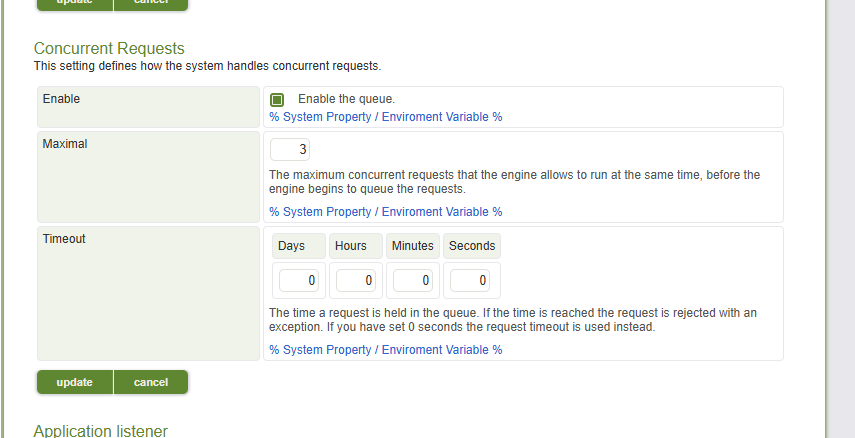The height and width of the screenshot is (438, 855).
Task: Click the Minutes column header
Action: point(412,246)
